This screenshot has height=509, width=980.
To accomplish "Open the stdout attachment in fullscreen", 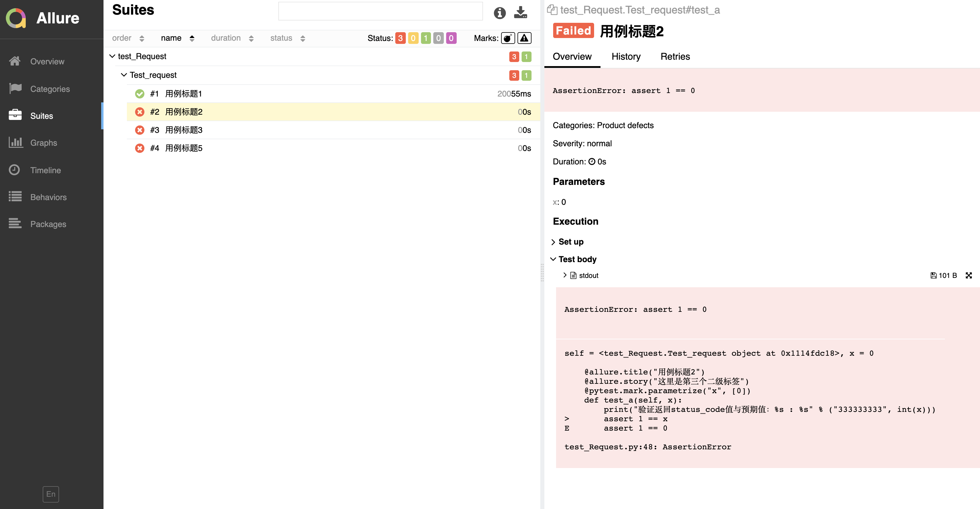I will pyautogui.click(x=969, y=275).
